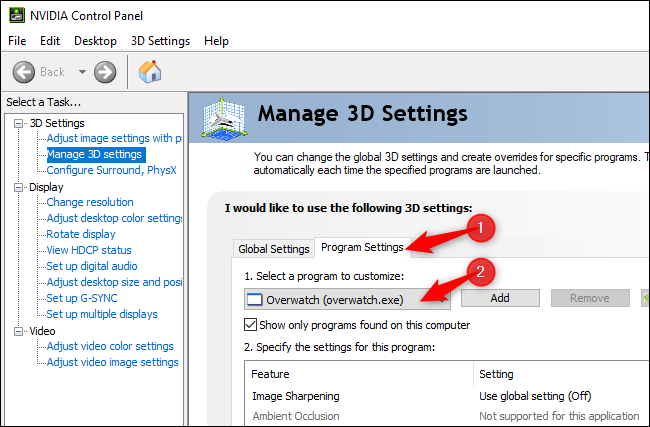Click the Forward arrow button
650x427 pixels.
tap(105, 72)
